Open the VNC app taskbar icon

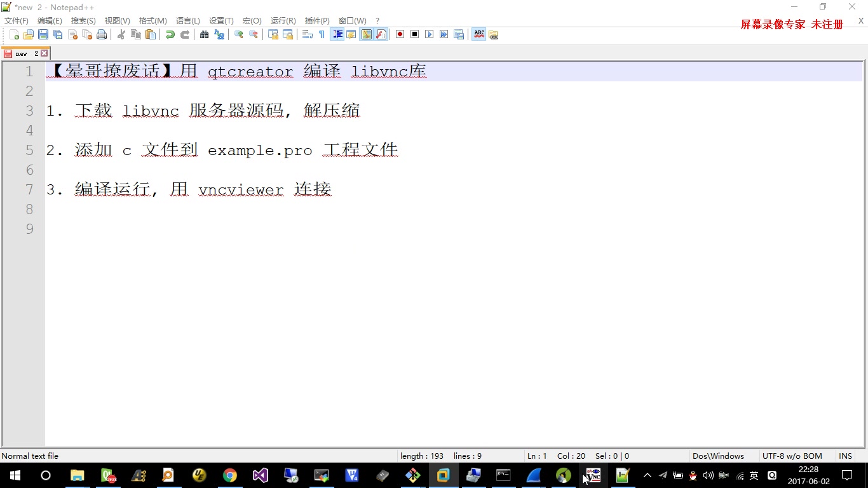pos(593,475)
